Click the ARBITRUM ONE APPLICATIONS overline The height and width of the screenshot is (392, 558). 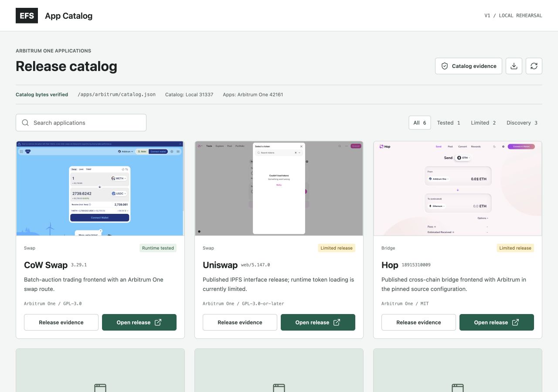(x=53, y=51)
